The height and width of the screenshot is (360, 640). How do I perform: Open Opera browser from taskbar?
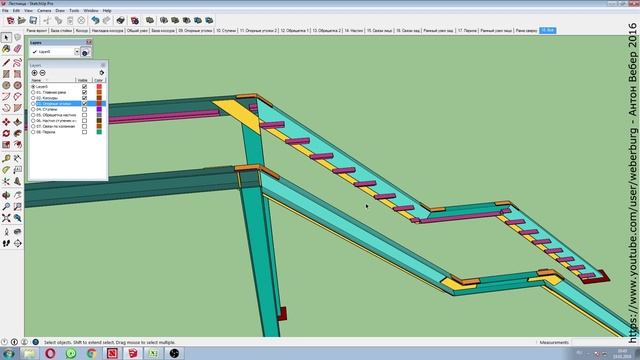50,353
